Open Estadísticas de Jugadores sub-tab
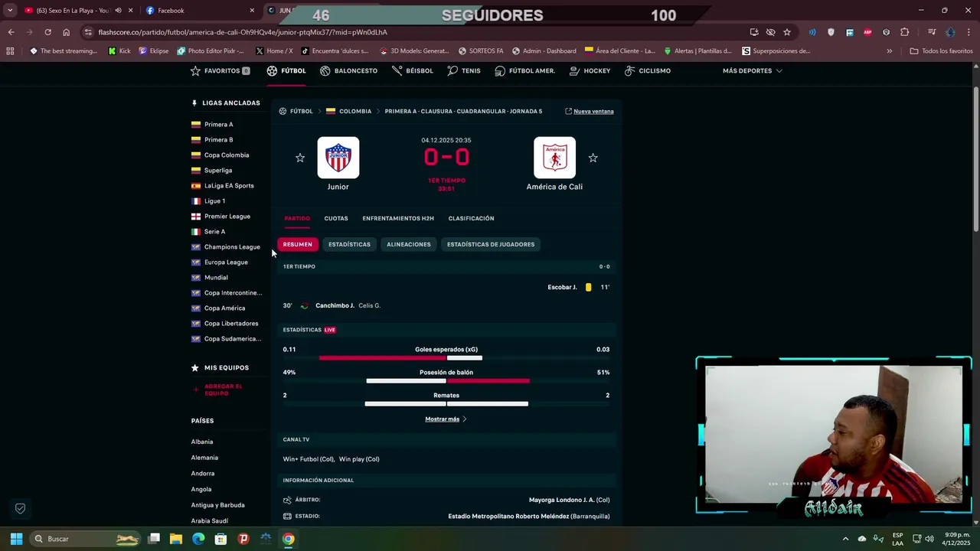This screenshot has width=980, height=551. point(491,244)
